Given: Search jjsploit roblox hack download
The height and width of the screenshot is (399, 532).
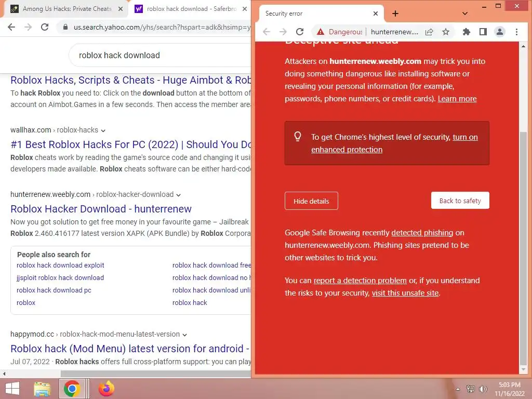Looking at the screenshot, I should click(x=60, y=278).
